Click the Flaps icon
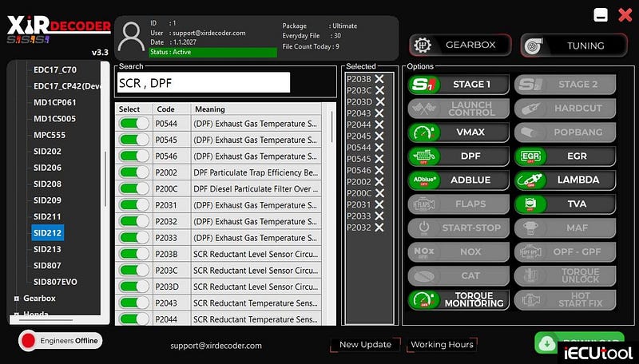The image size is (639, 364). click(424, 204)
